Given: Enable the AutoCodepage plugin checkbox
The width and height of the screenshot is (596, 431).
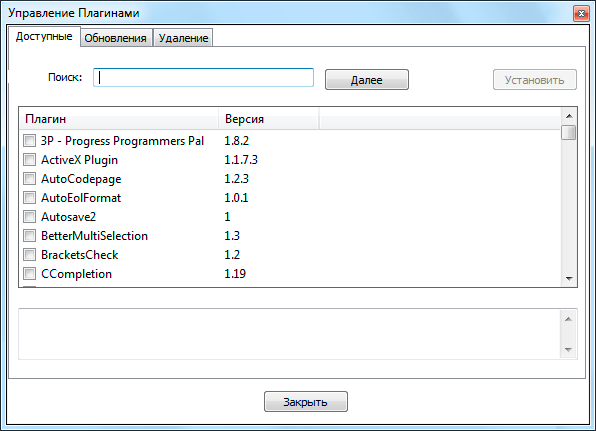Looking at the screenshot, I should 29,179.
